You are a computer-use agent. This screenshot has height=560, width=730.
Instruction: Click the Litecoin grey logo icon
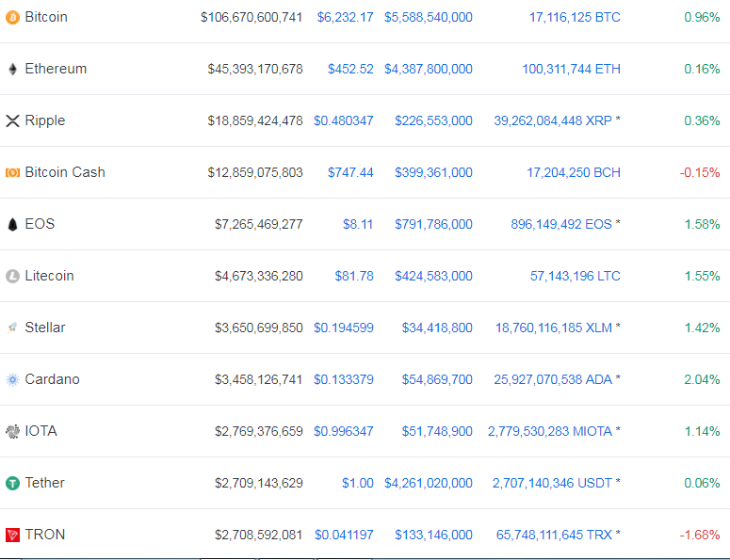click(x=12, y=277)
